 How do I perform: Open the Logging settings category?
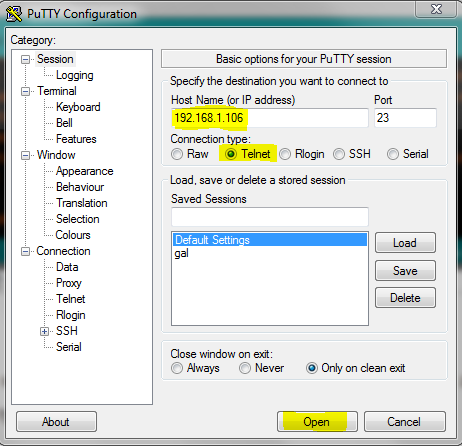coord(75,75)
